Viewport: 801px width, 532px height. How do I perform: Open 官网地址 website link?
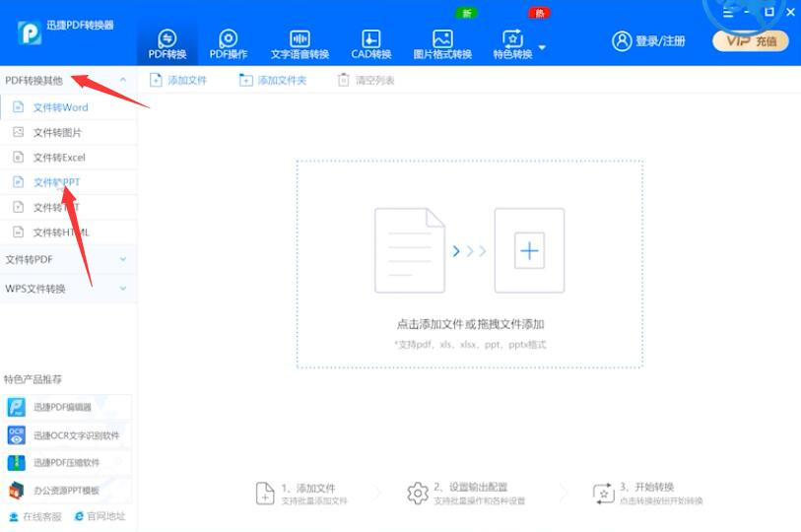click(100, 516)
